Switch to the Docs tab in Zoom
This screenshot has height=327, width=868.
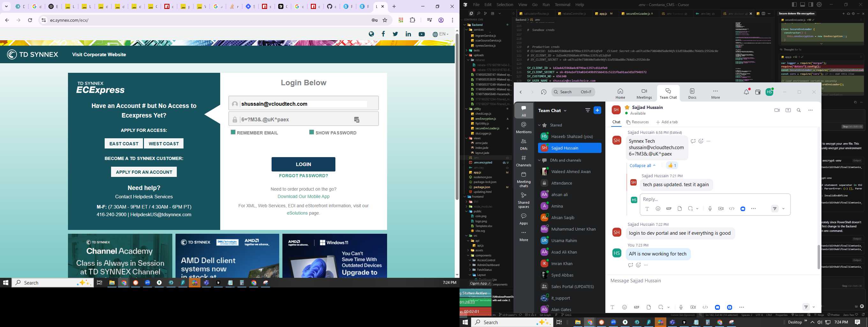(x=692, y=93)
